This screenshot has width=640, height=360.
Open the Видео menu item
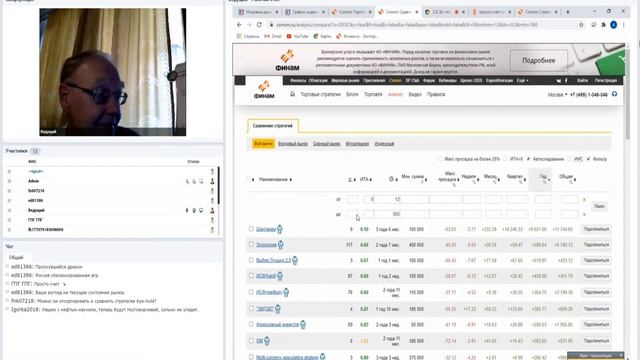[415, 94]
